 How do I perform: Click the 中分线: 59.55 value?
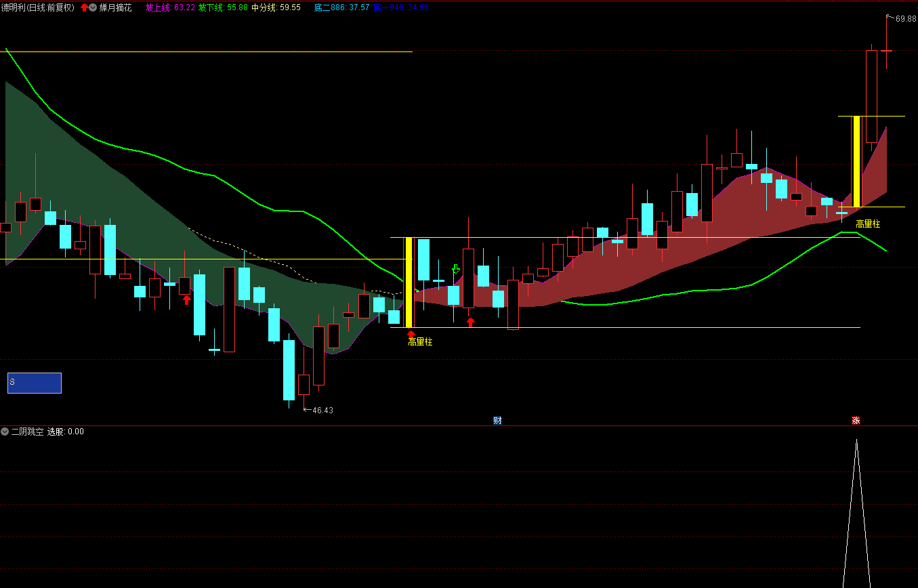tap(276, 7)
